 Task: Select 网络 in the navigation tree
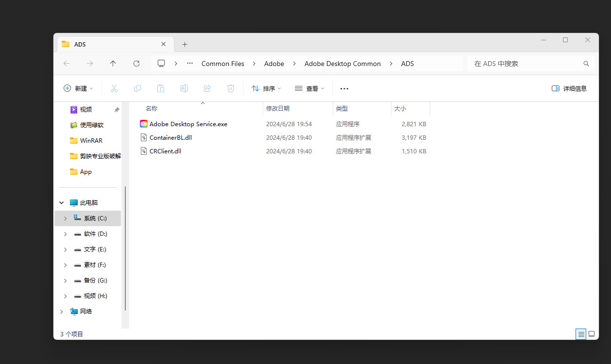pos(86,312)
